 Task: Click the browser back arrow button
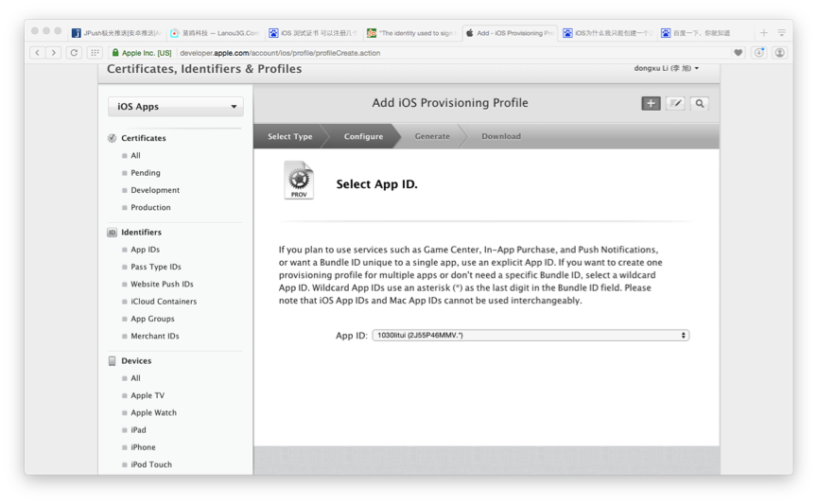coord(37,53)
